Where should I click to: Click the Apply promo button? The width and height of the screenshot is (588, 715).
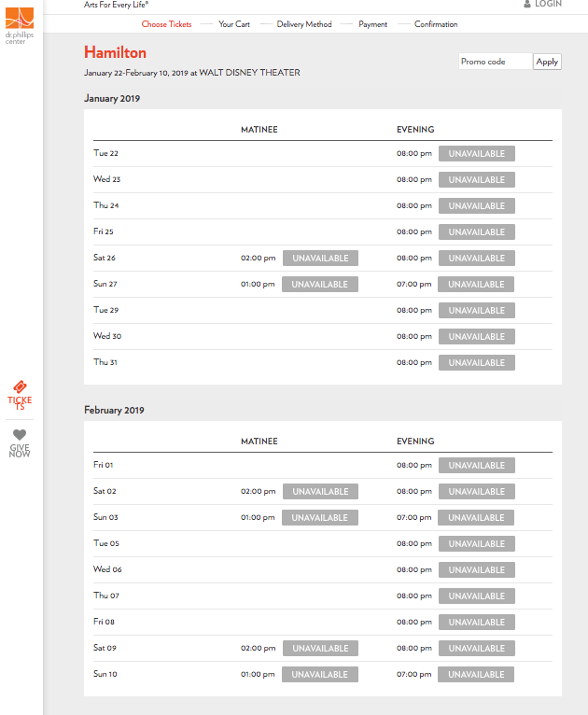(x=547, y=62)
